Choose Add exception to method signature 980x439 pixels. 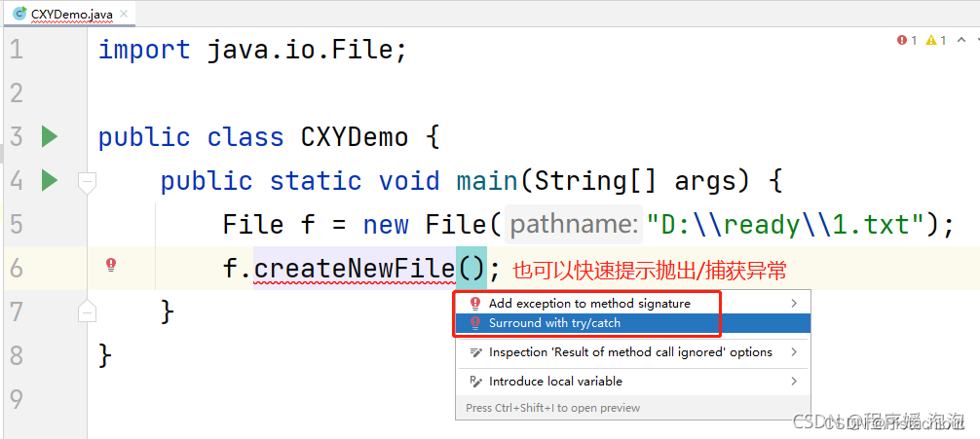click(x=633, y=304)
